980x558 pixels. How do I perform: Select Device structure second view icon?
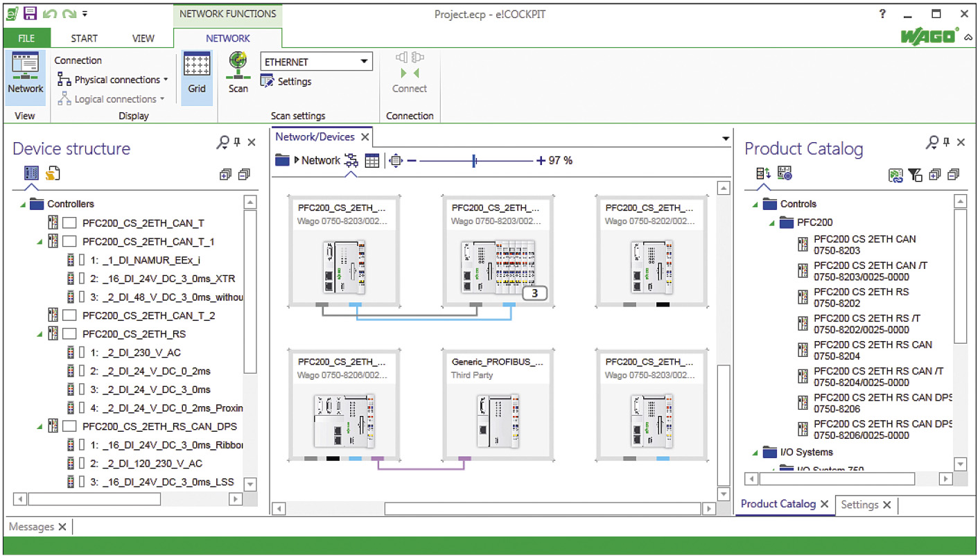(53, 173)
